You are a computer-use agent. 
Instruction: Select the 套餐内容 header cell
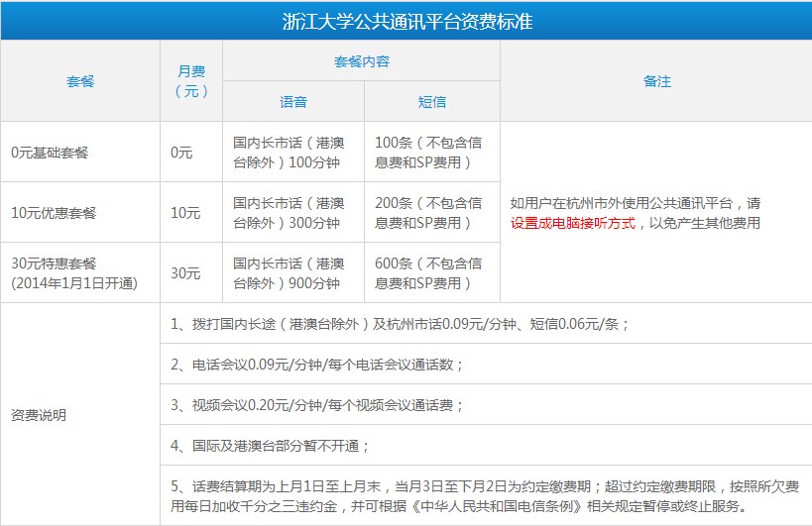(362, 61)
